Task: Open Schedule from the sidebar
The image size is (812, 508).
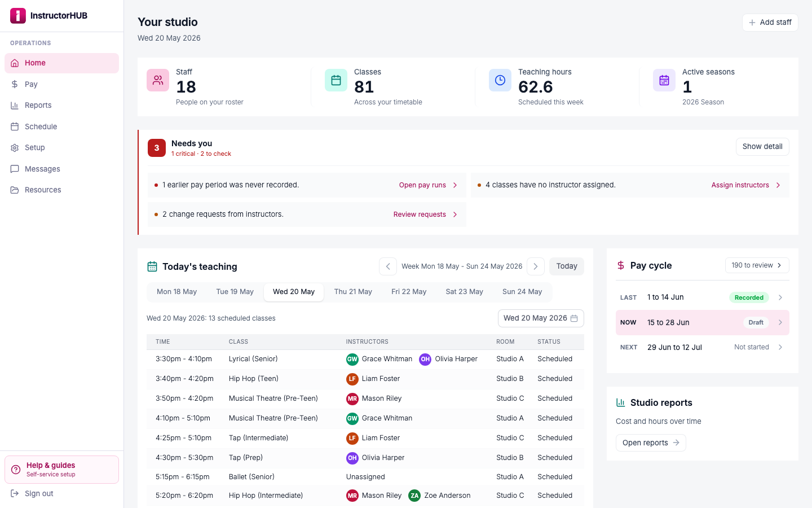Action: tap(62, 126)
